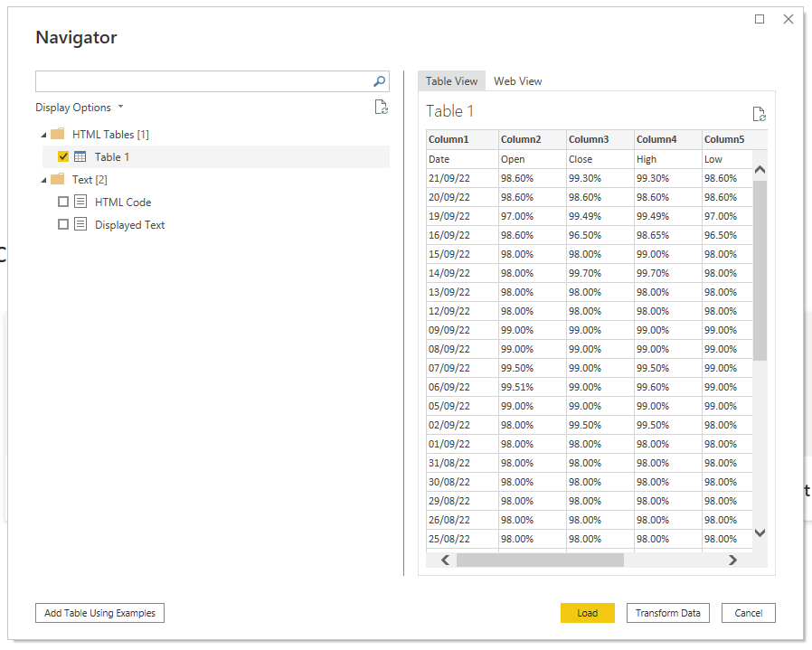Screen dimensions: 812x650
Task: Switch to the Web View tab
Action: tap(518, 81)
